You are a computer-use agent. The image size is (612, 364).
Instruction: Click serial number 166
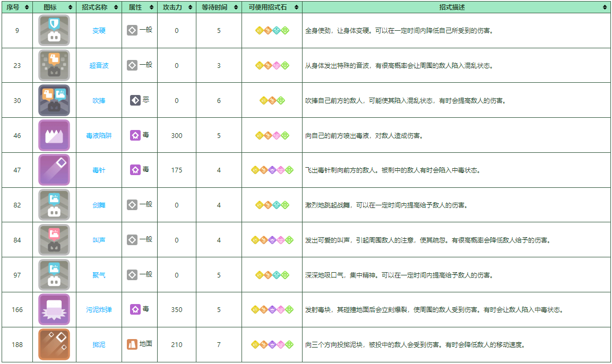(x=17, y=310)
